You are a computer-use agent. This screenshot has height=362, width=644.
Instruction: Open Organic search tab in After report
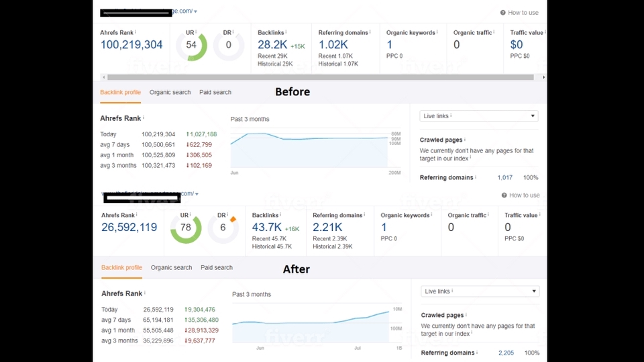pos(171,268)
